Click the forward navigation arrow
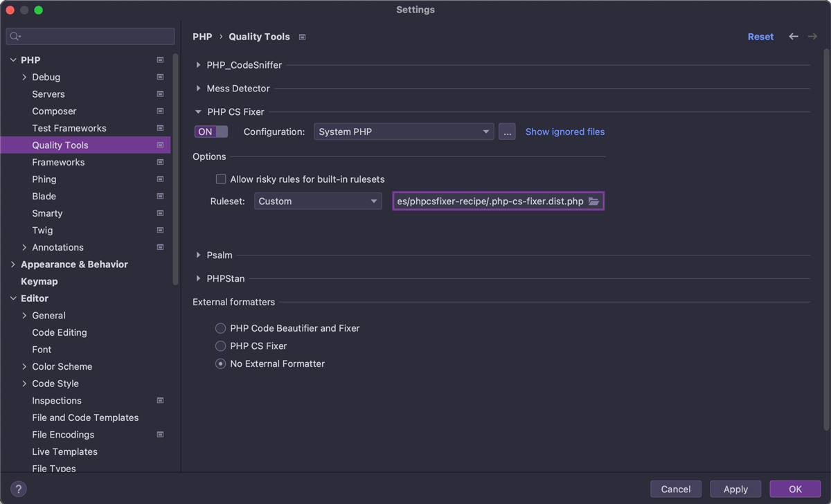831x504 pixels. tap(812, 36)
